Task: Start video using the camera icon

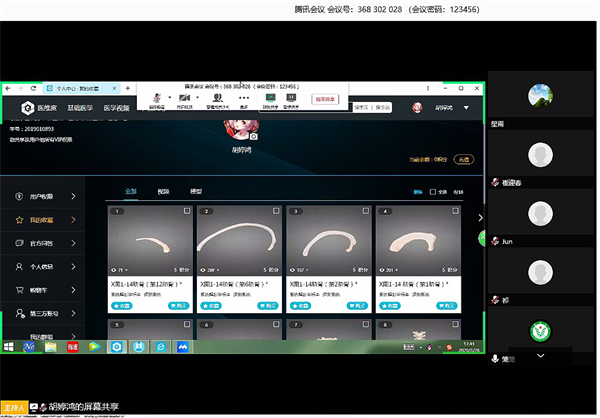Action: point(184,98)
